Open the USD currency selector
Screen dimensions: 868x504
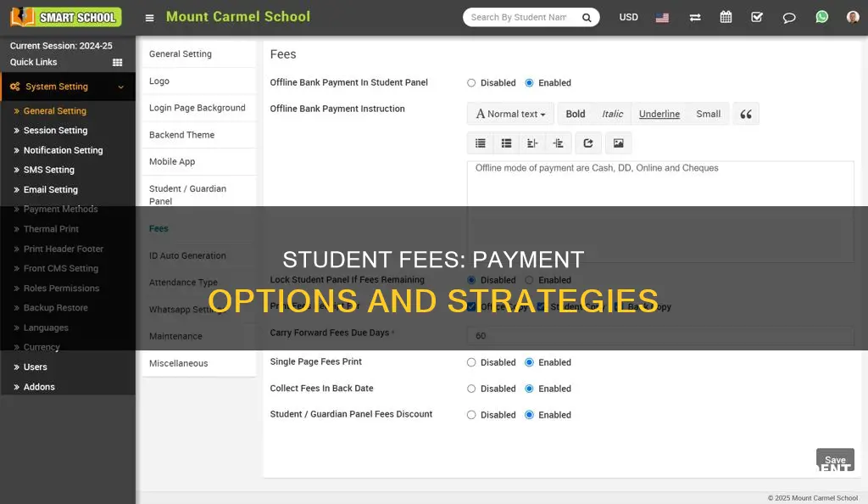(628, 17)
